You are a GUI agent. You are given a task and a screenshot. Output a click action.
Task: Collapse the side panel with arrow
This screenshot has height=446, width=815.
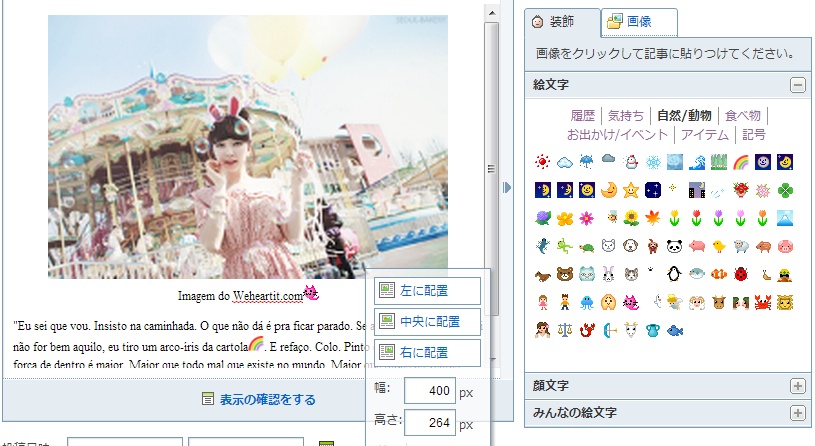click(507, 187)
